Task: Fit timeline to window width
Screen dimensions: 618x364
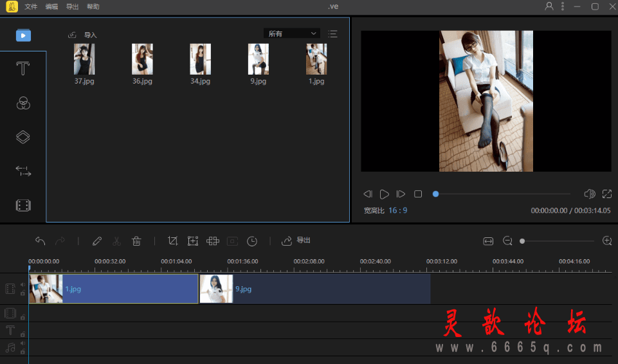Action: point(488,241)
